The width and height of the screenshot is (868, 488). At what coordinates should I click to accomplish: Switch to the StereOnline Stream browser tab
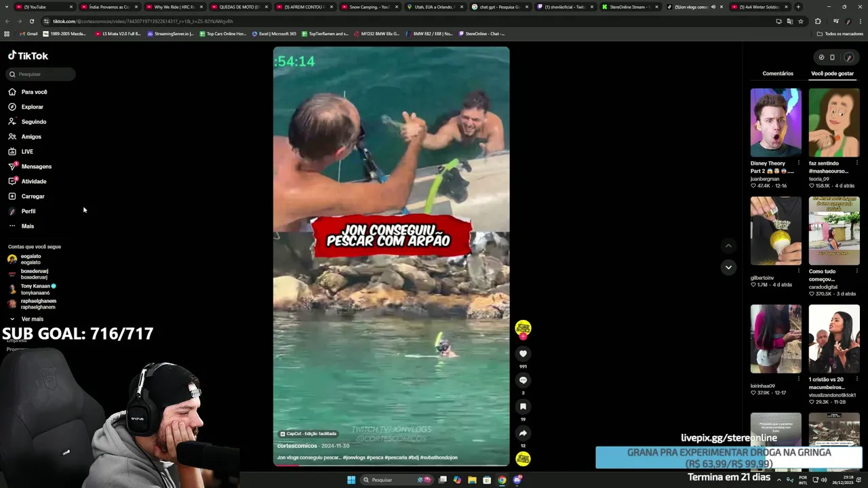[629, 7]
